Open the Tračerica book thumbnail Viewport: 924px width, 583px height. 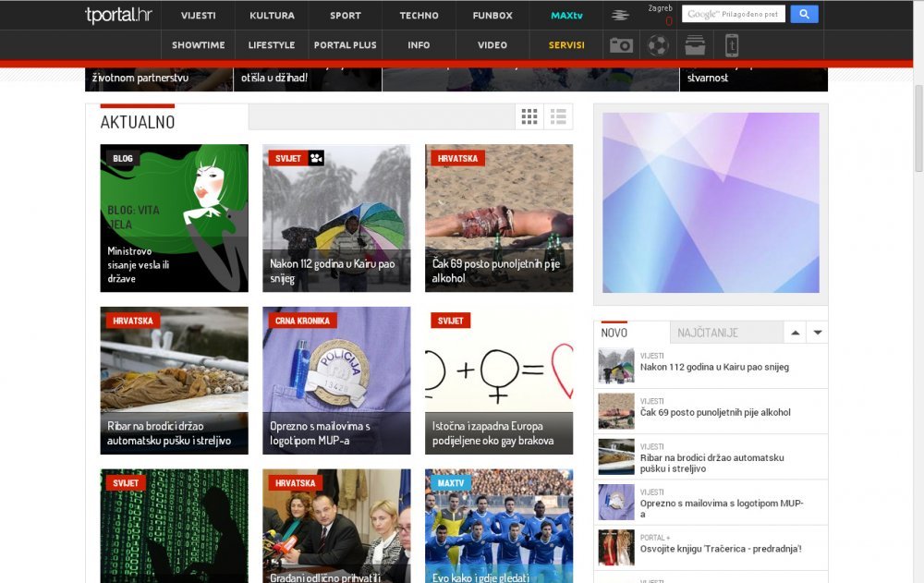click(616, 548)
